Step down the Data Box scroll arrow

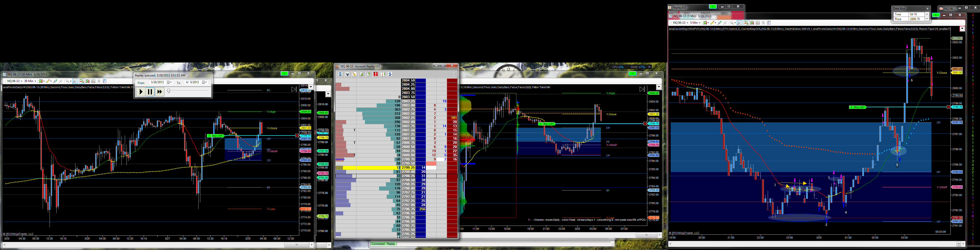(927, 19)
